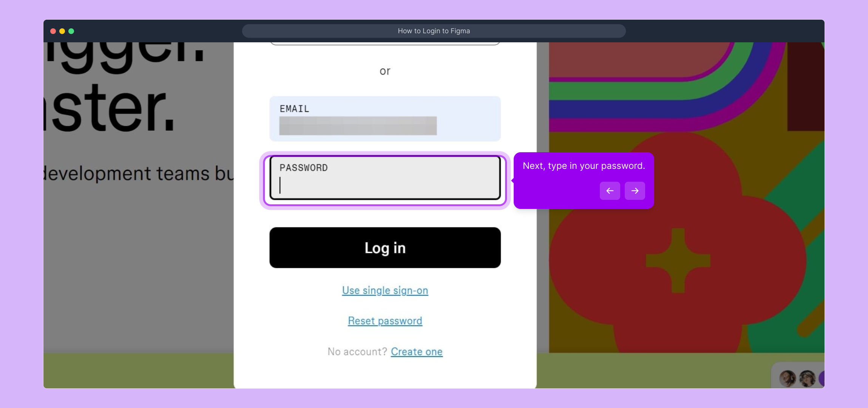Click the 'or' divider text above the email field
868x408 pixels.
(x=385, y=71)
